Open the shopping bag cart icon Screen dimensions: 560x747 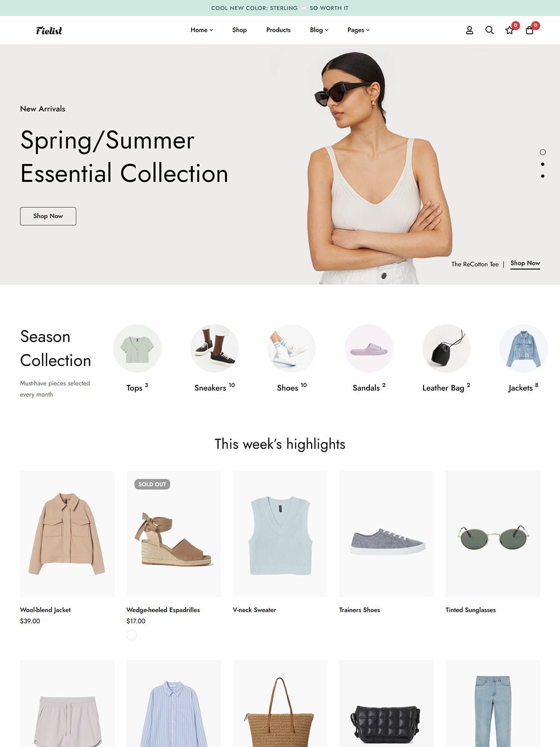click(x=530, y=30)
